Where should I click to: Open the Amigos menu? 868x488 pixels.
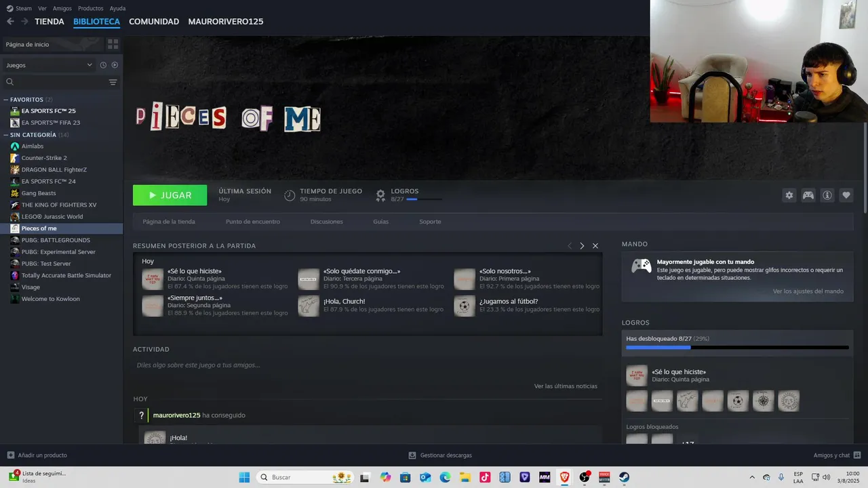click(x=62, y=8)
